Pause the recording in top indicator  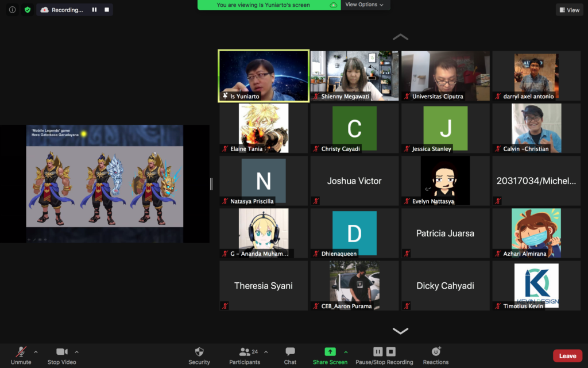tap(94, 10)
